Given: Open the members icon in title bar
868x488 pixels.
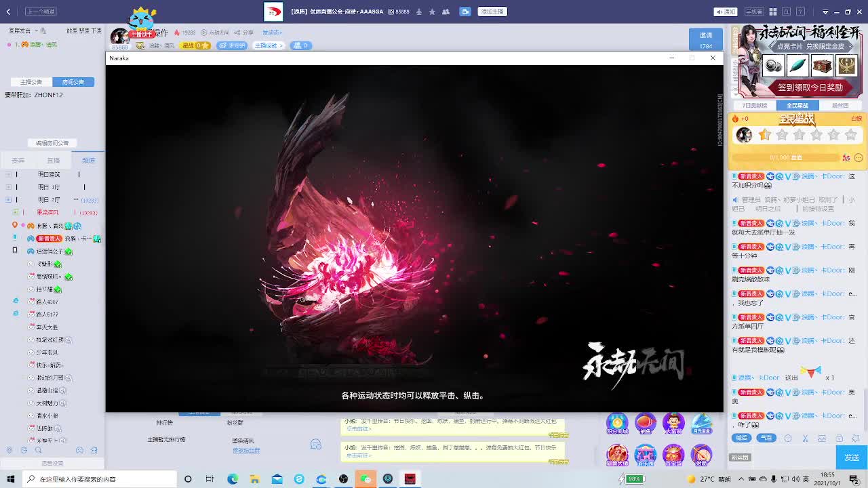Looking at the screenshot, I should pos(446,12).
